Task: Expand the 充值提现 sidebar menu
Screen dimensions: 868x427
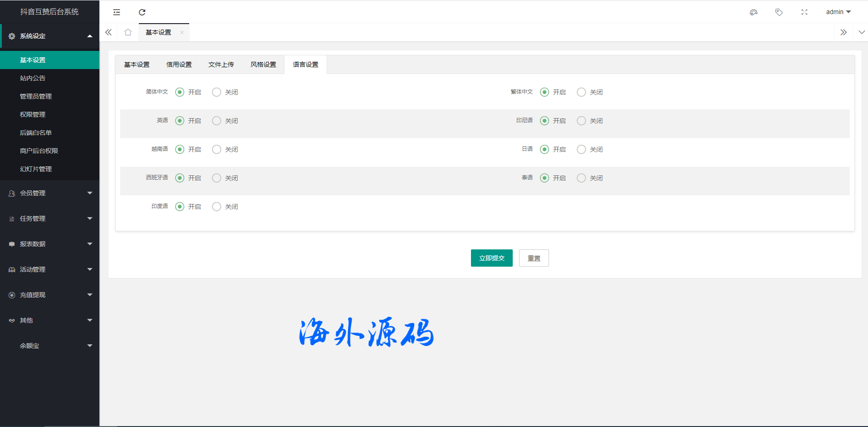Action: 49,295
